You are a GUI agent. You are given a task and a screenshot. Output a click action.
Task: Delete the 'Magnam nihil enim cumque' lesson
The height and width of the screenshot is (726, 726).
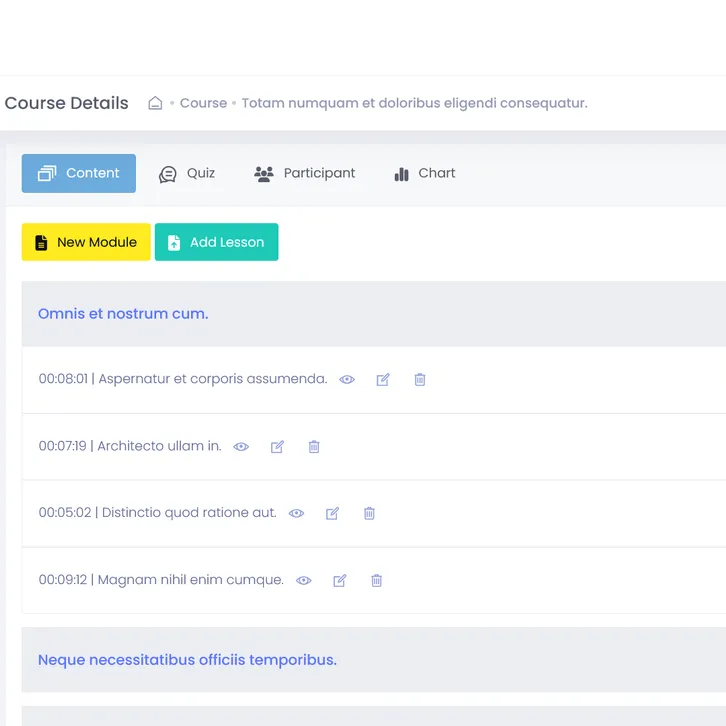377,580
